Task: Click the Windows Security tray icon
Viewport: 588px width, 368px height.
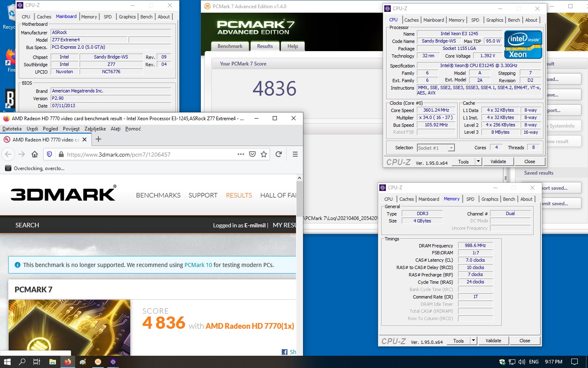Action: [x=502, y=362]
